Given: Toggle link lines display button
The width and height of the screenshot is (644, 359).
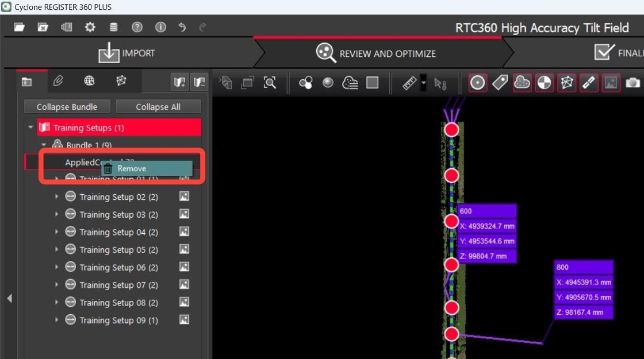Looking at the screenshot, I should pos(588,83).
